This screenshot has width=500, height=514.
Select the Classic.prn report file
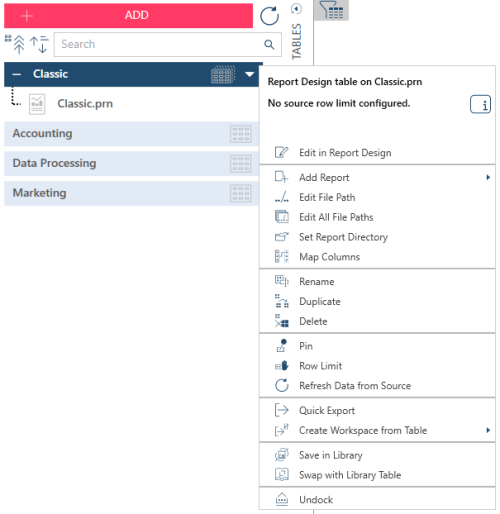(85, 104)
